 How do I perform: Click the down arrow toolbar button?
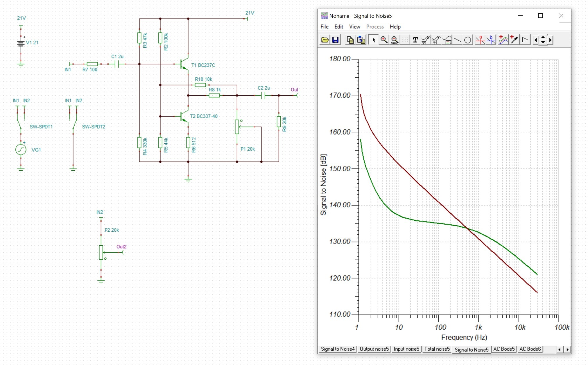[543, 42]
